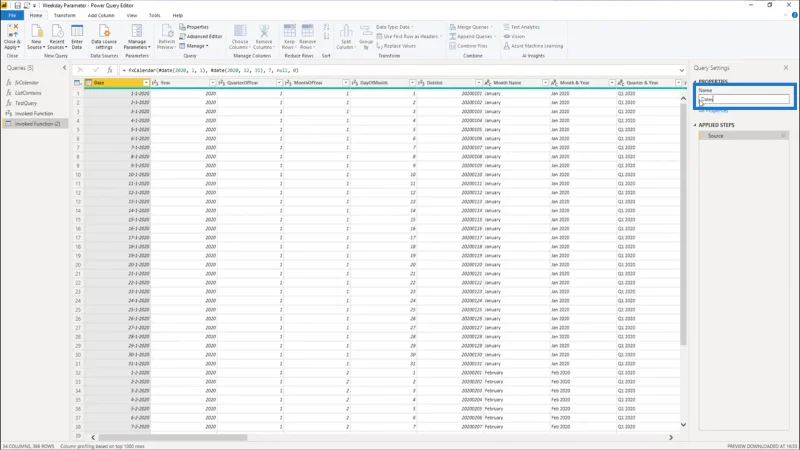Screen dimensions: 800x450
Task: Expand the formula bar chevron
Action: (682, 70)
